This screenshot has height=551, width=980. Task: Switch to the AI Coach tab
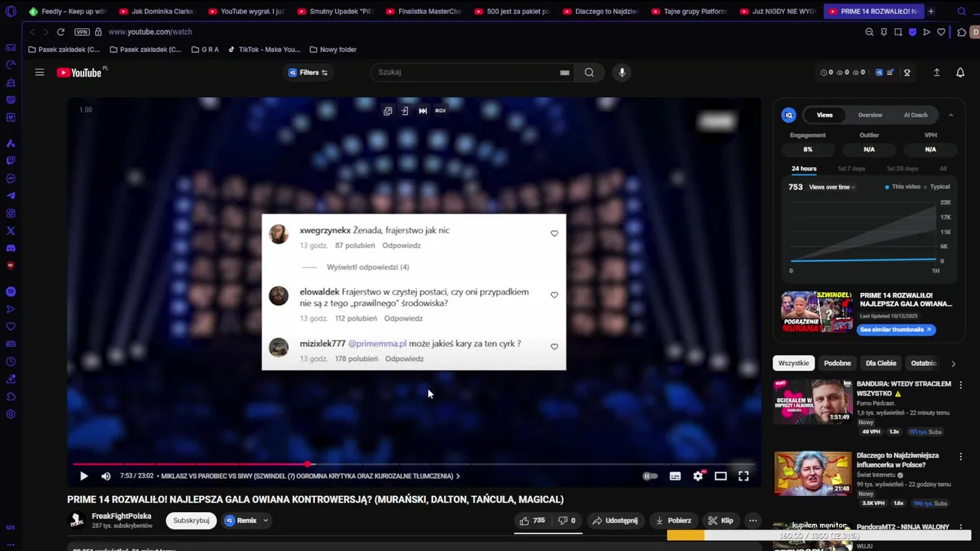pos(916,115)
